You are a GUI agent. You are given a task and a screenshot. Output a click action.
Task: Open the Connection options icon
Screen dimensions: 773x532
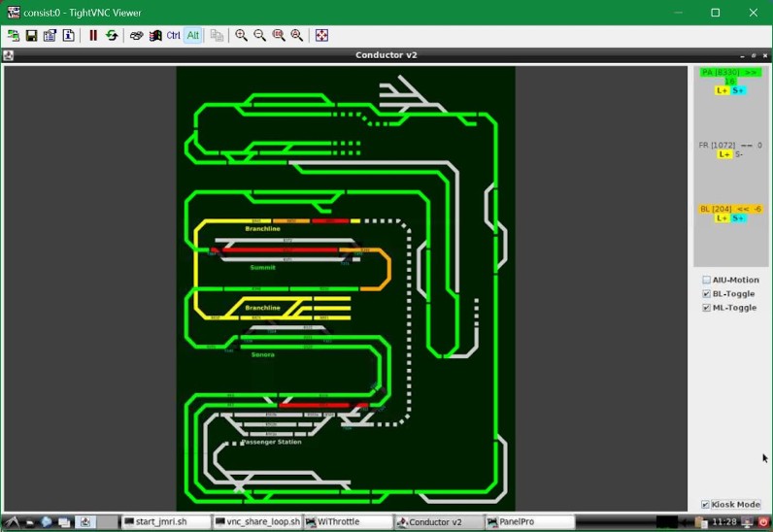50,36
